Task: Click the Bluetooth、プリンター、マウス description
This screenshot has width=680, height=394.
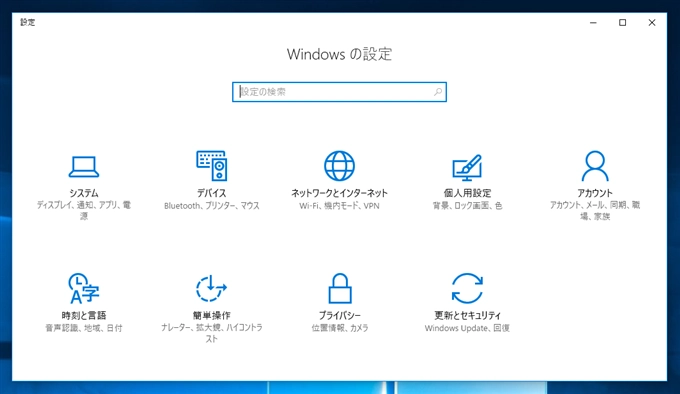Action: pos(212,206)
